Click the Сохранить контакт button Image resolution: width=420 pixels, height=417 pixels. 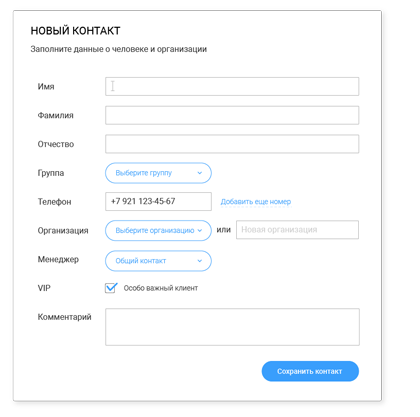click(x=310, y=371)
